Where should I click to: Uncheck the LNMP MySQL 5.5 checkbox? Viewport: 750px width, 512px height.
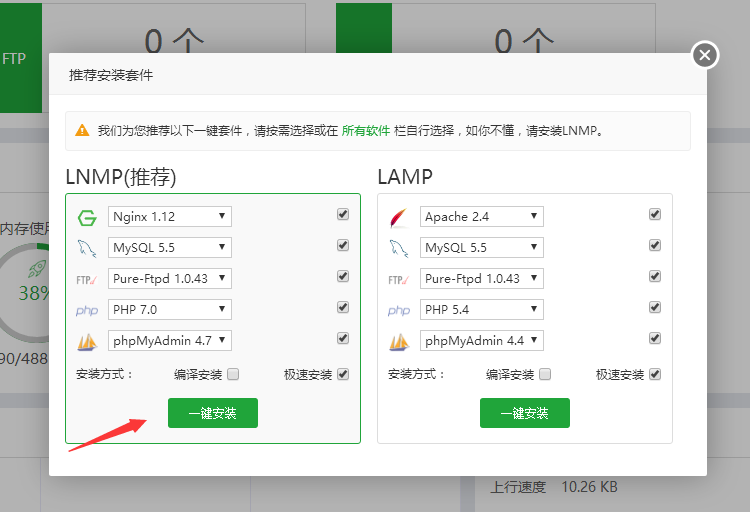point(342,245)
